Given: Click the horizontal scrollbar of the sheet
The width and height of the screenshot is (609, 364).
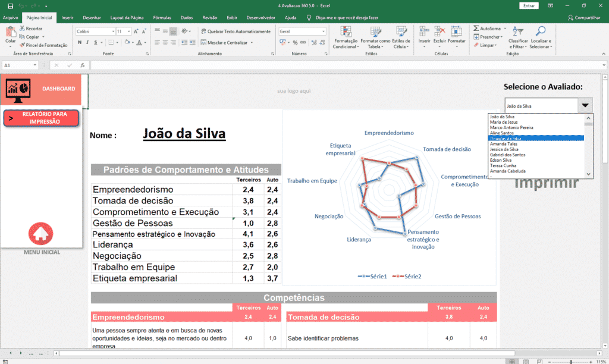Looking at the screenshot, I should point(287,353).
